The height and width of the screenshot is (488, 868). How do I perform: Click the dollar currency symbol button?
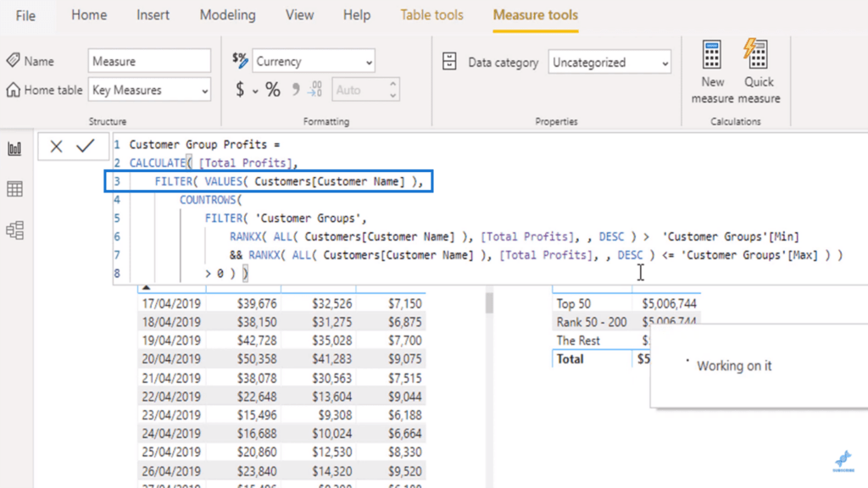[240, 90]
